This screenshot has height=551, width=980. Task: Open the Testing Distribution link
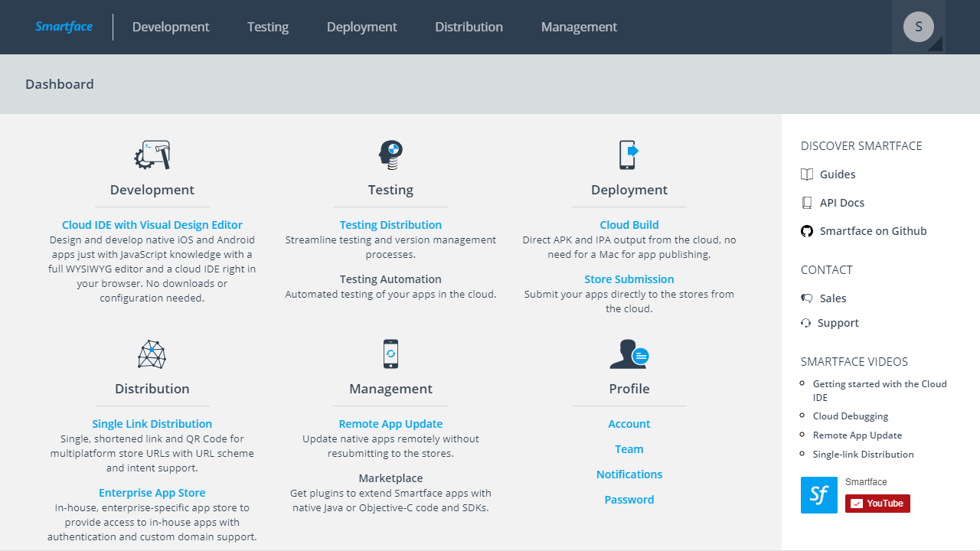[x=390, y=225]
